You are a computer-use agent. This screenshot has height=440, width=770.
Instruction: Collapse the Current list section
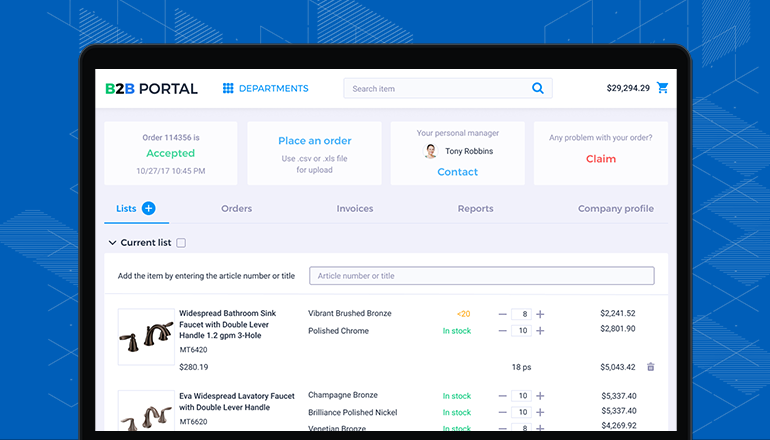click(x=112, y=243)
